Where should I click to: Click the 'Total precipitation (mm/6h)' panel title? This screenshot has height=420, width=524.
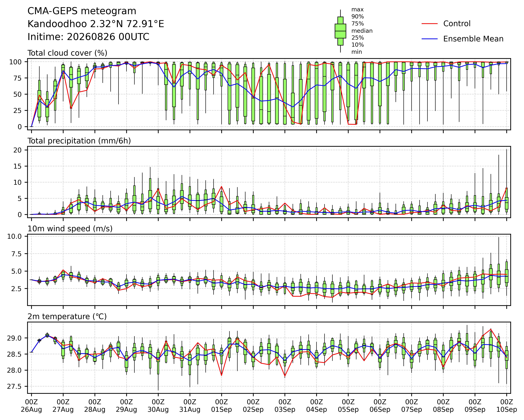(x=79, y=141)
